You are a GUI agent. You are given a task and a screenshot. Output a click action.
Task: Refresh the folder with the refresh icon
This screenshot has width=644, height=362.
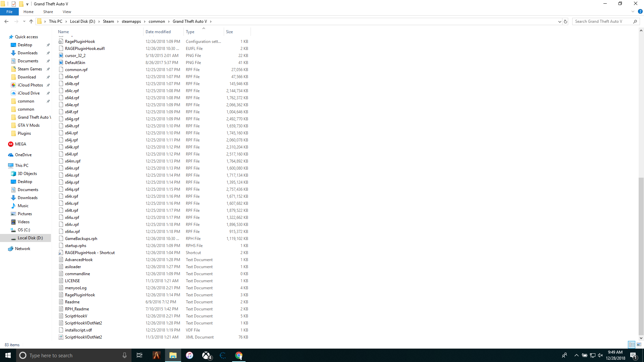click(x=566, y=21)
